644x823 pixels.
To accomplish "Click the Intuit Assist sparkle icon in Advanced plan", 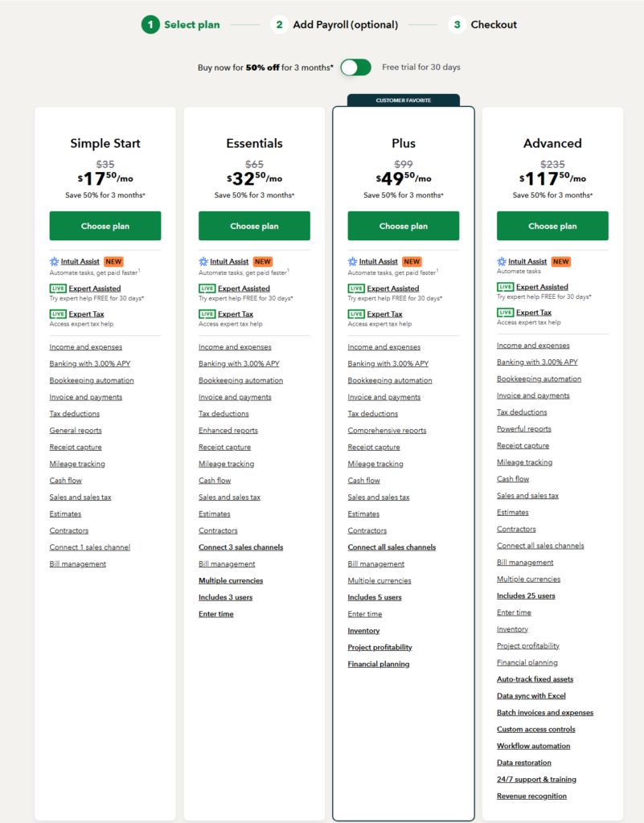I will (x=502, y=262).
